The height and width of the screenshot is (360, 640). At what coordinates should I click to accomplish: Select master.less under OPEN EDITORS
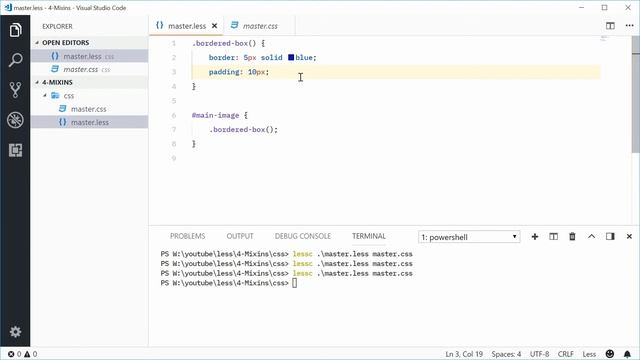[89, 56]
